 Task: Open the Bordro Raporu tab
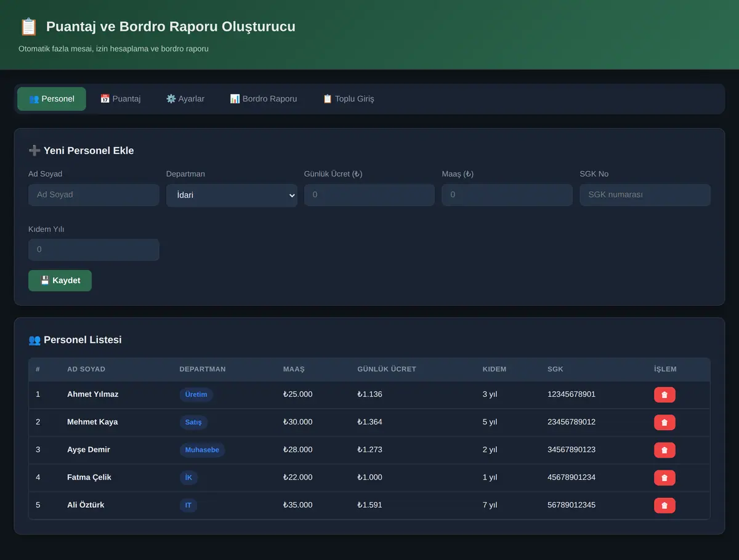point(264,99)
